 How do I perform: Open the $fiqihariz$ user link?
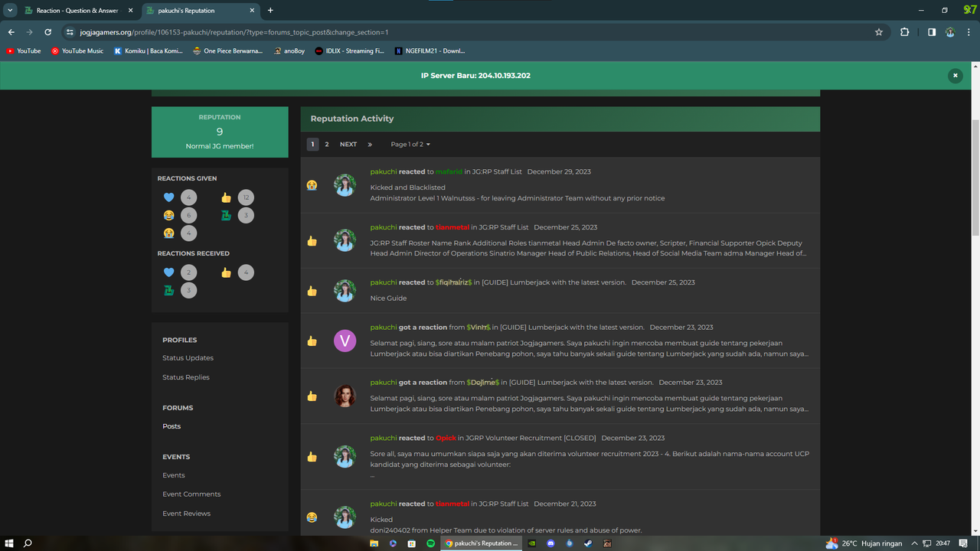tap(453, 282)
